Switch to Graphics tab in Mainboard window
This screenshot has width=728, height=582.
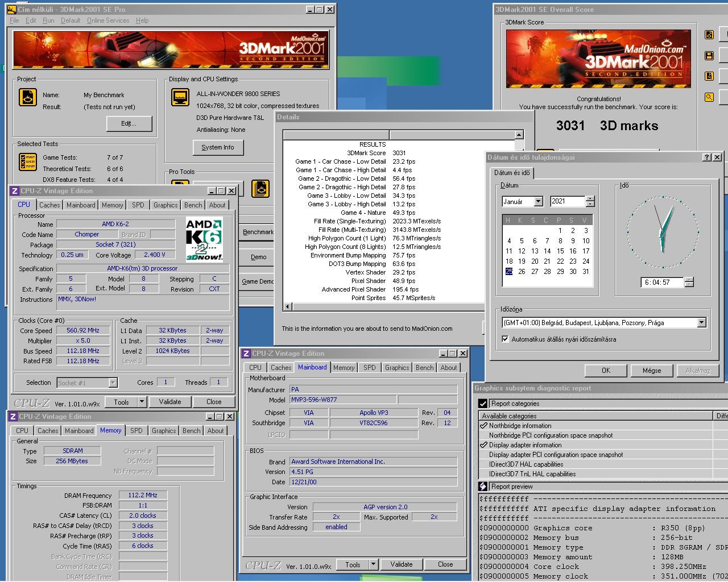point(397,368)
